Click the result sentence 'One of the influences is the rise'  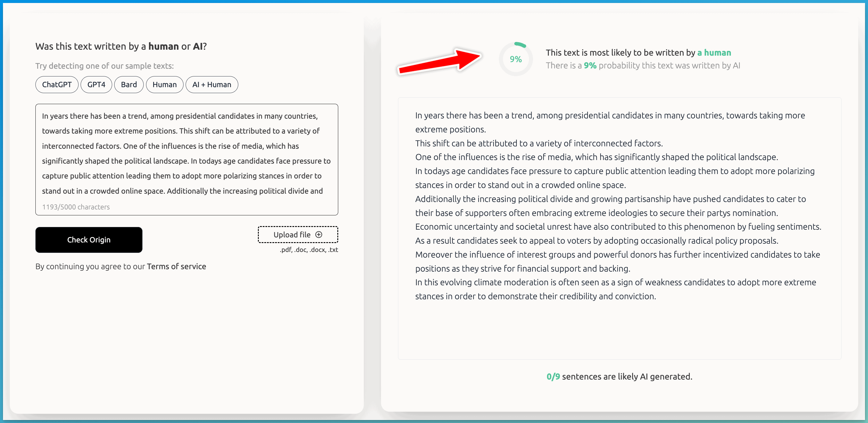click(x=596, y=157)
